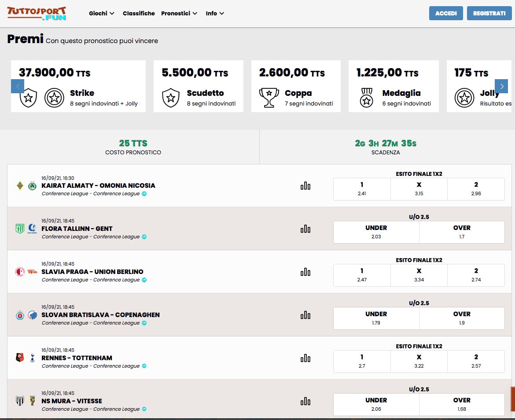Select outcome 1 at 2.47 for Slavia Praga

362,275
